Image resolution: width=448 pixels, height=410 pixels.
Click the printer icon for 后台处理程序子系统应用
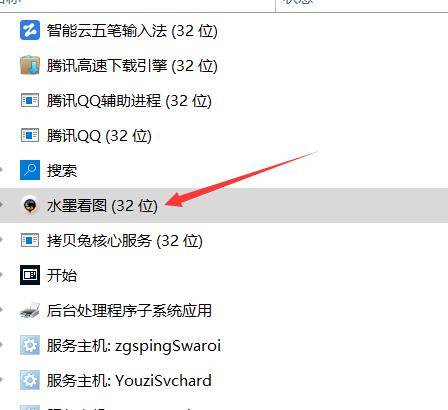coord(30,310)
